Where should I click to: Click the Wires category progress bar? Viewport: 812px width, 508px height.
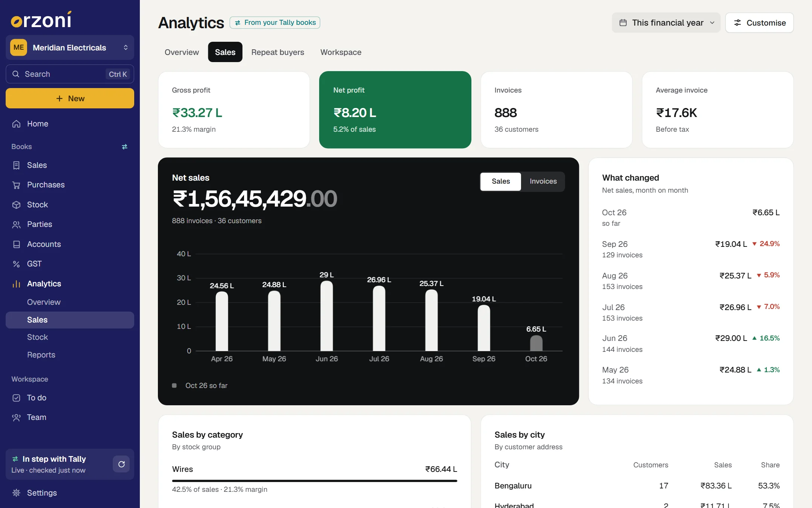(315, 481)
